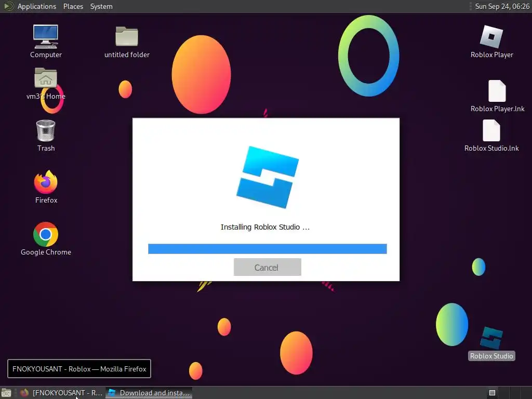Image resolution: width=532 pixels, height=399 pixels.
Task: Click the blue installation progress bar
Action: pyautogui.click(x=268, y=249)
